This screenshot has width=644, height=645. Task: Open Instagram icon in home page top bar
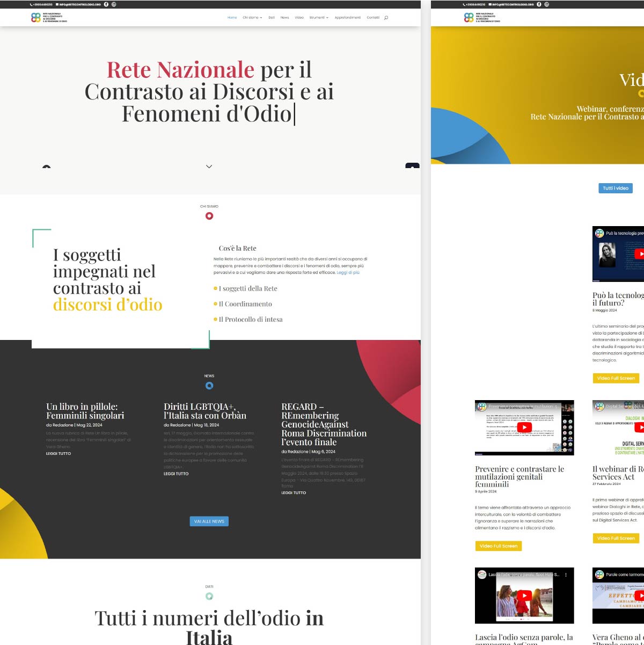114,4
